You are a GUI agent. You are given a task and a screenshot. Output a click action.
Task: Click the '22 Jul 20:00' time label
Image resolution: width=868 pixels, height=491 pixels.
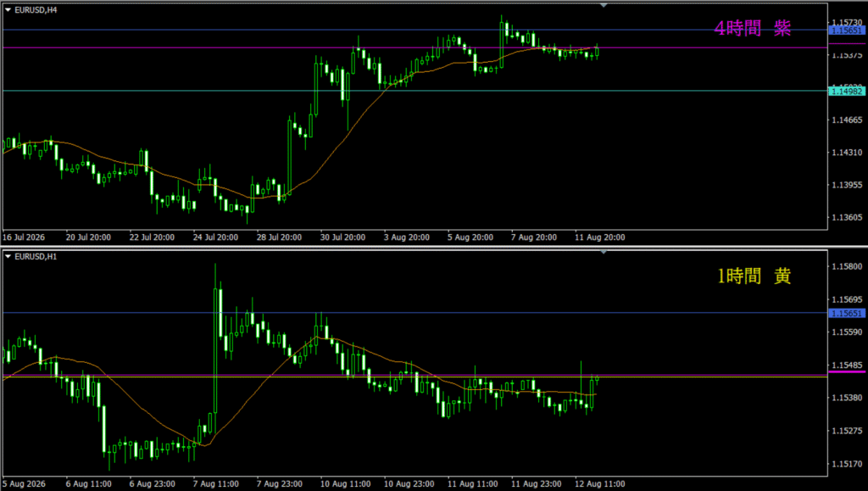point(153,237)
